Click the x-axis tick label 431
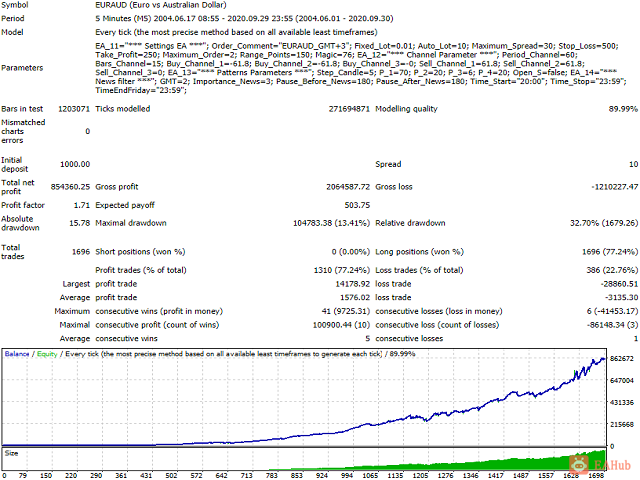Image resolution: width=640 pixels, height=480 pixels. (x=146, y=476)
